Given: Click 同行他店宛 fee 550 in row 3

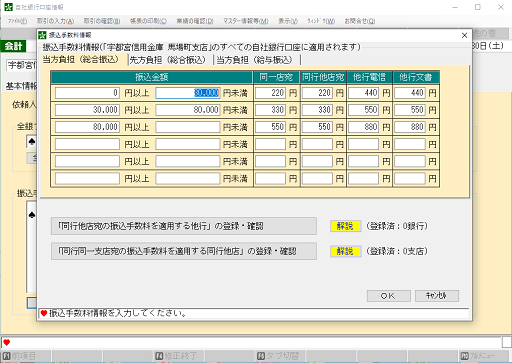Looking at the screenshot, I should coord(317,127).
